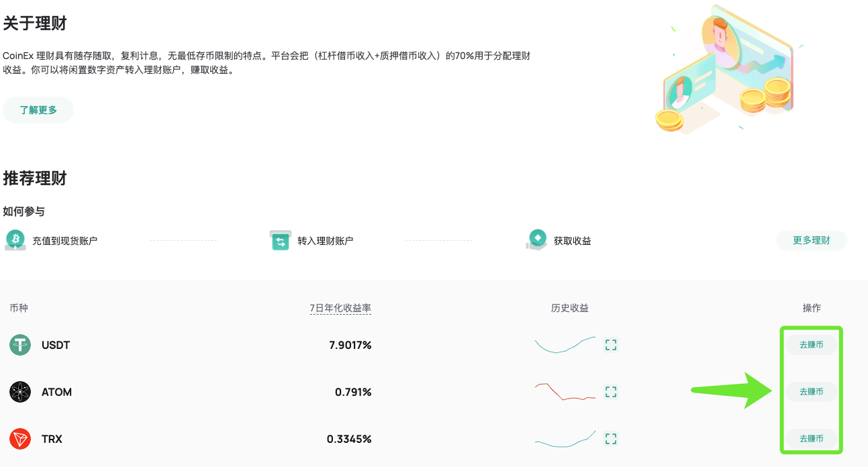
Task: Open the ATOM red history sparkline
Action: 565,392
